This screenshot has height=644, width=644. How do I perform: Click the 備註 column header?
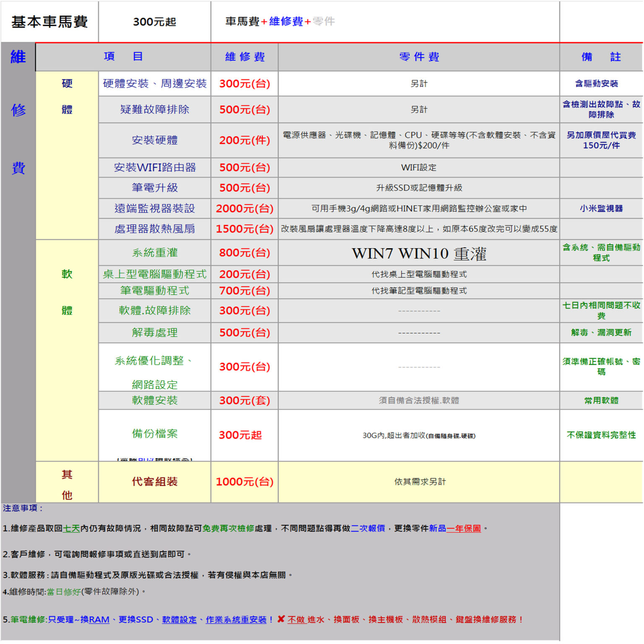601,57
